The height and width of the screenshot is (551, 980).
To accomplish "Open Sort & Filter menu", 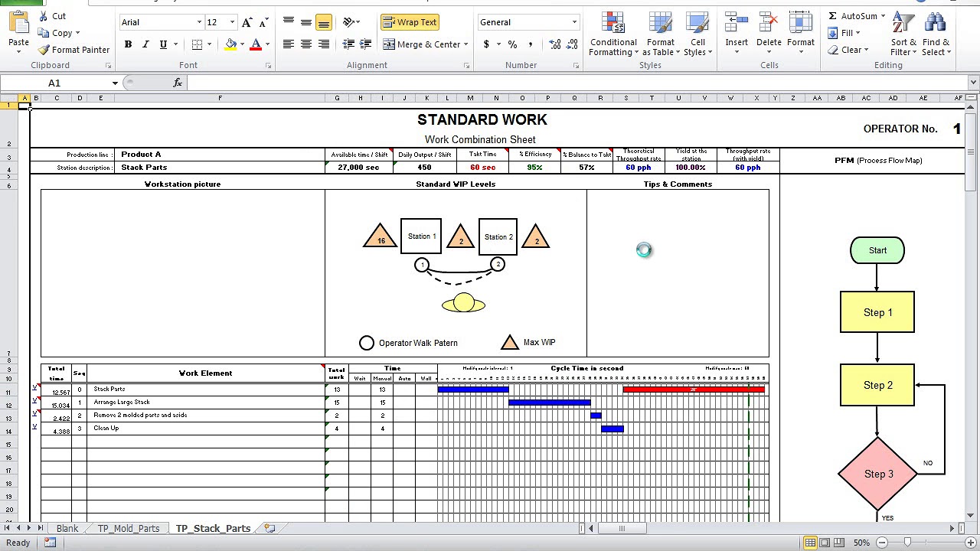I will click(903, 34).
